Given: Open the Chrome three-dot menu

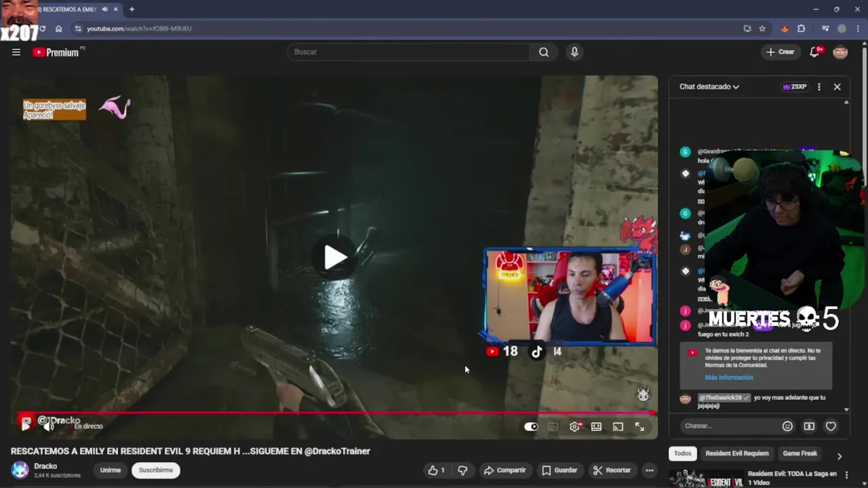Looking at the screenshot, I should 858,28.
